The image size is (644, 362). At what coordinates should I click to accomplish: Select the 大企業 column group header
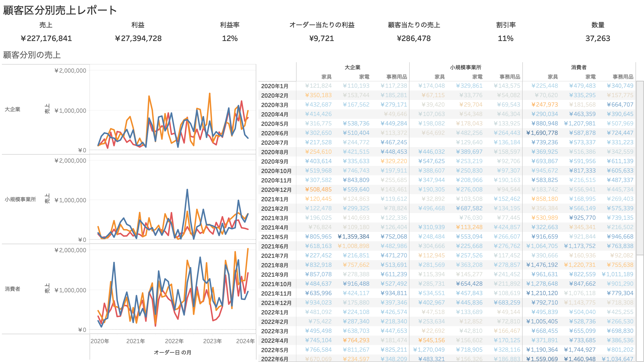[x=352, y=67]
